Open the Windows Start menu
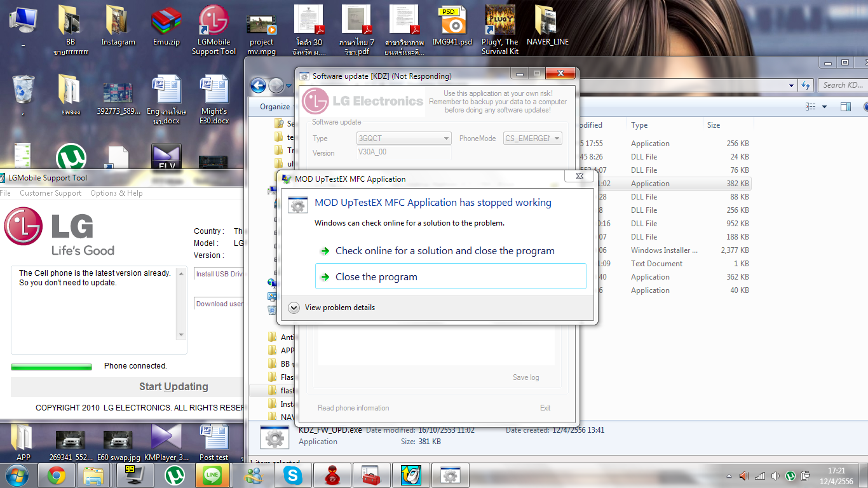The image size is (868, 488). tap(16, 475)
